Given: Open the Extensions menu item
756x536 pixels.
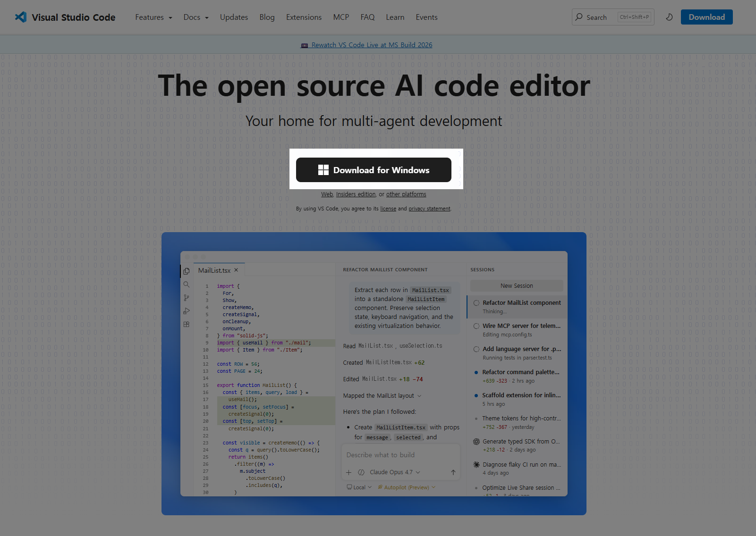Looking at the screenshot, I should [x=304, y=17].
